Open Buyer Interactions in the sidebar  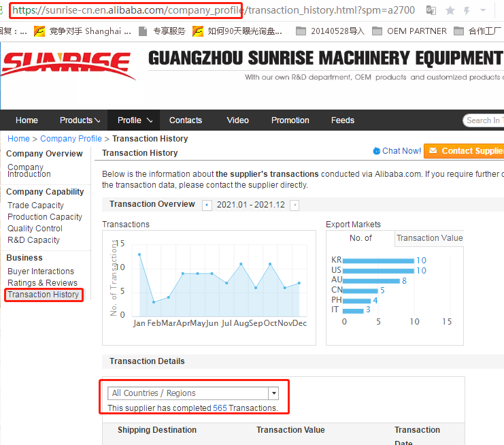tap(41, 271)
